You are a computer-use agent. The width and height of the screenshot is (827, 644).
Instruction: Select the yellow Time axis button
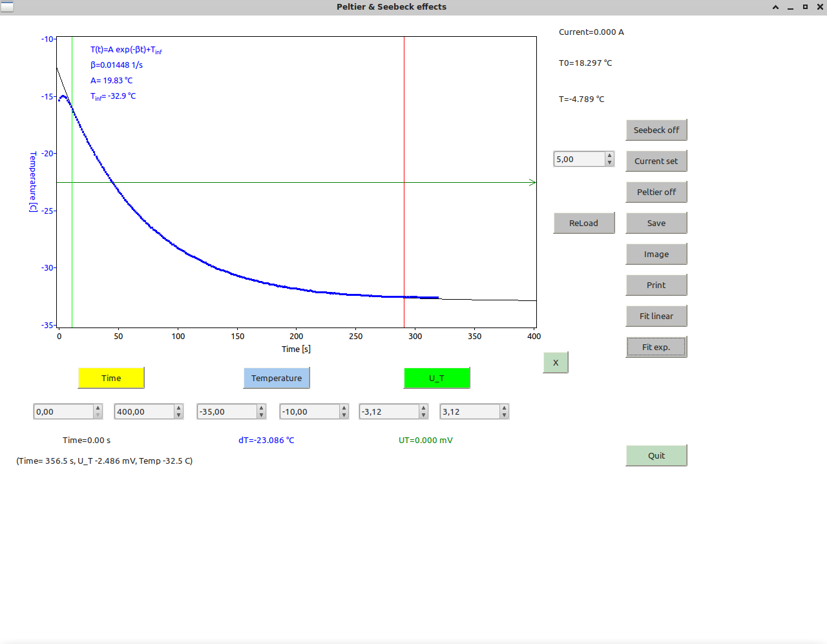111,378
